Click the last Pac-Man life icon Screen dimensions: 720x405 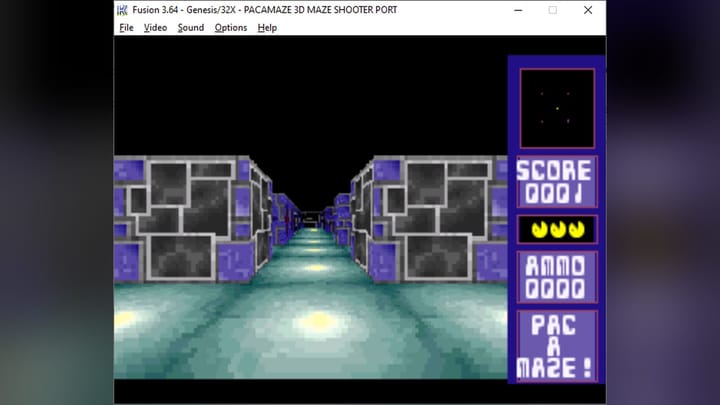576,230
